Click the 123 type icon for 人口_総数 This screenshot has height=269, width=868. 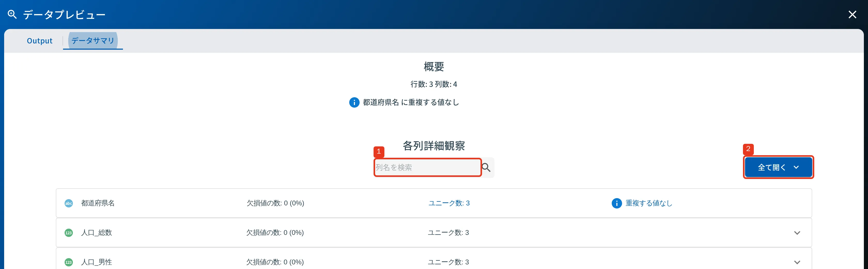coord(69,233)
